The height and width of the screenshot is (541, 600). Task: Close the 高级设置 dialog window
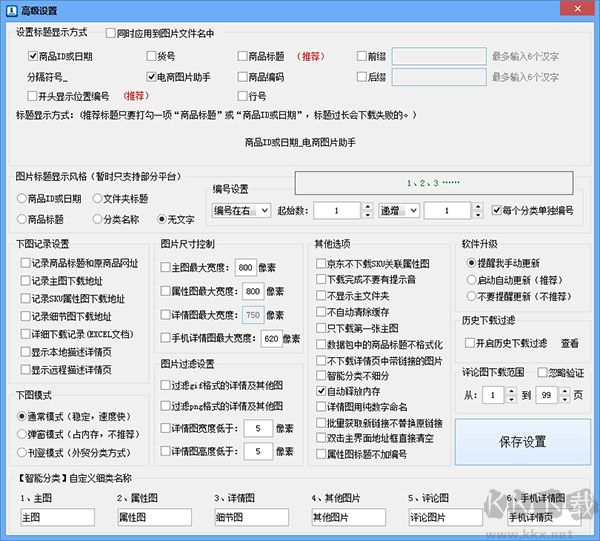coord(582,9)
